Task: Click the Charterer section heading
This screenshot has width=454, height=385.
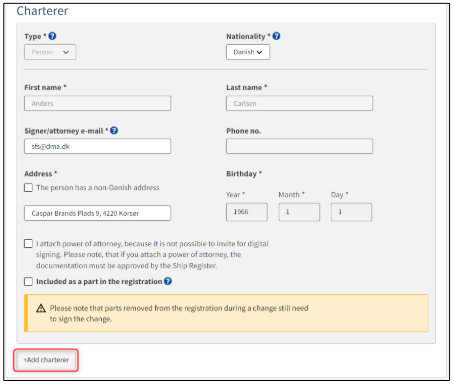Action: 42,11
